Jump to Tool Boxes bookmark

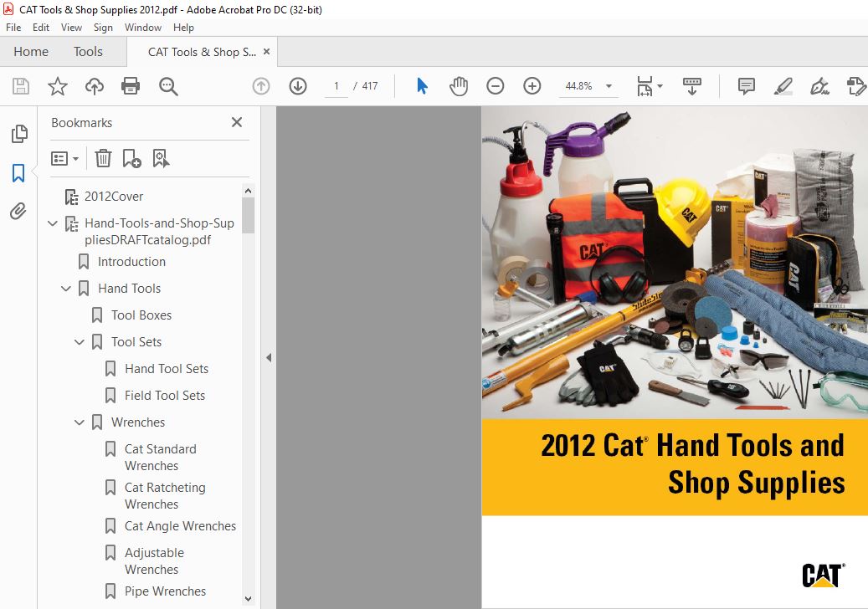pyautogui.click(x=141, y=315)
